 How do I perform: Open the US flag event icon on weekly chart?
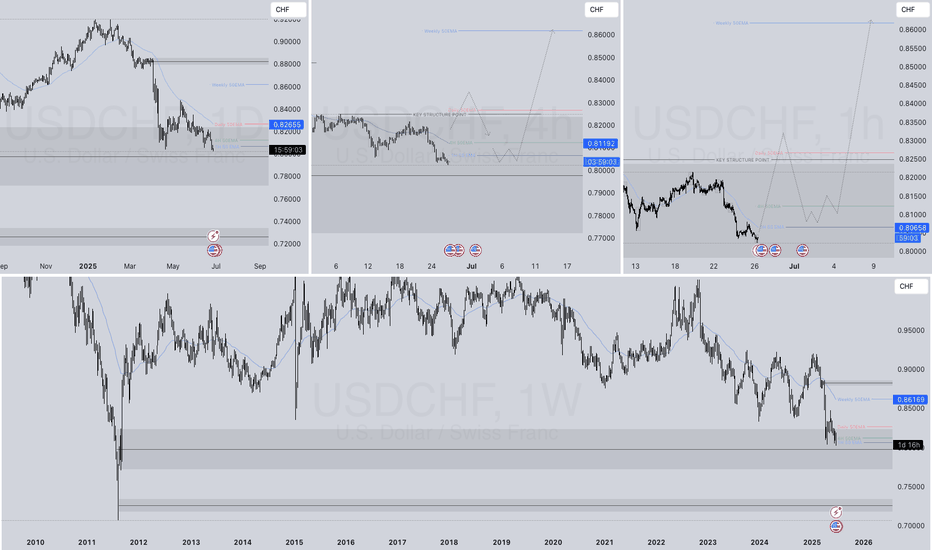tap(836, 526)
